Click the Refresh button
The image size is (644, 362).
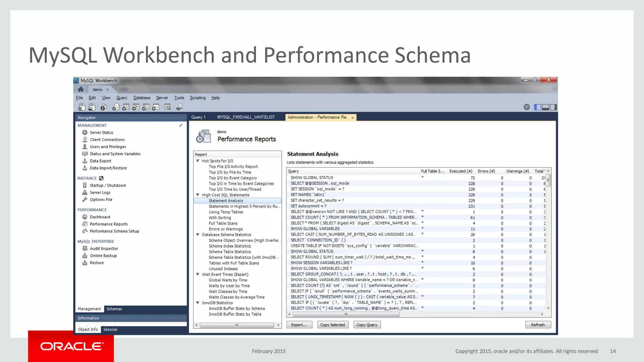point(538,325)
